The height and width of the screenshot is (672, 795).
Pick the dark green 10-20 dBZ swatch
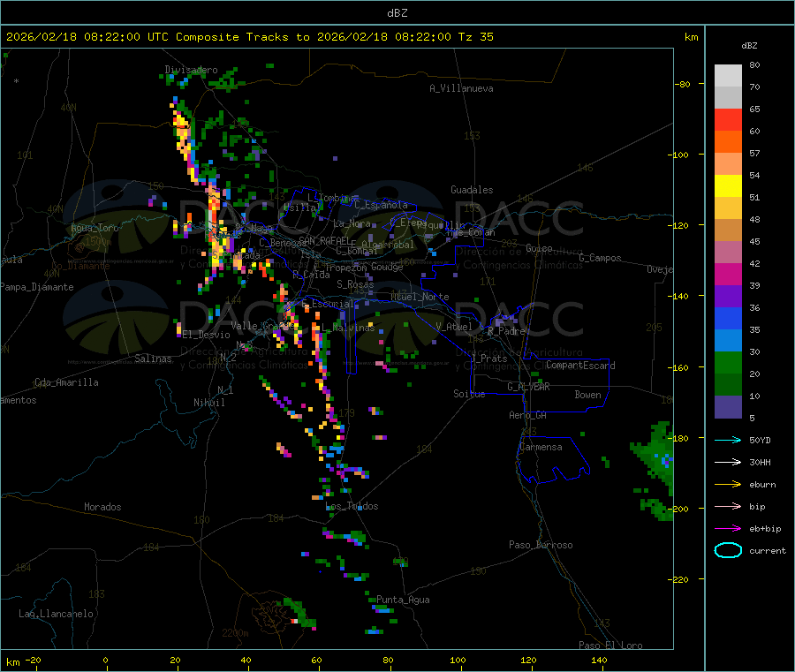728,385
